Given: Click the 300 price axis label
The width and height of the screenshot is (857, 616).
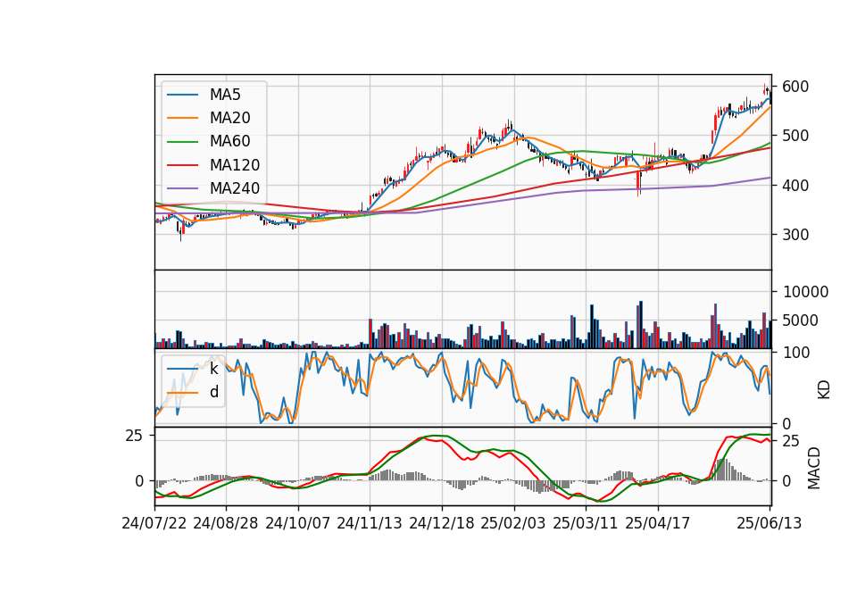Looking at the screenshot, I should pyautogui.click(x=795, y=235).
